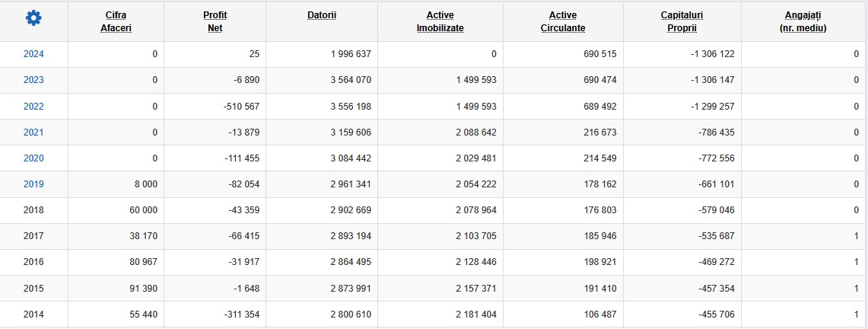
Task: Click the Datorii column header
Action: coord(322,15)
